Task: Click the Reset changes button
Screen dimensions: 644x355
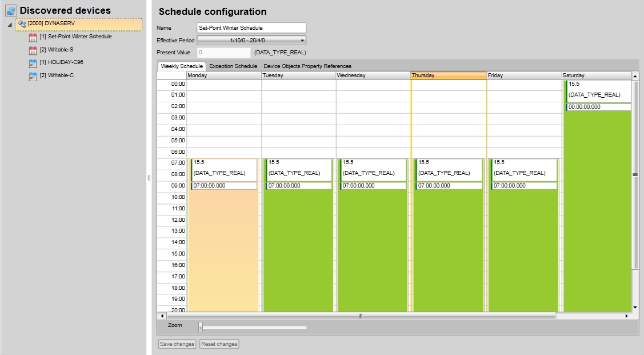Action: pos(219,344)
